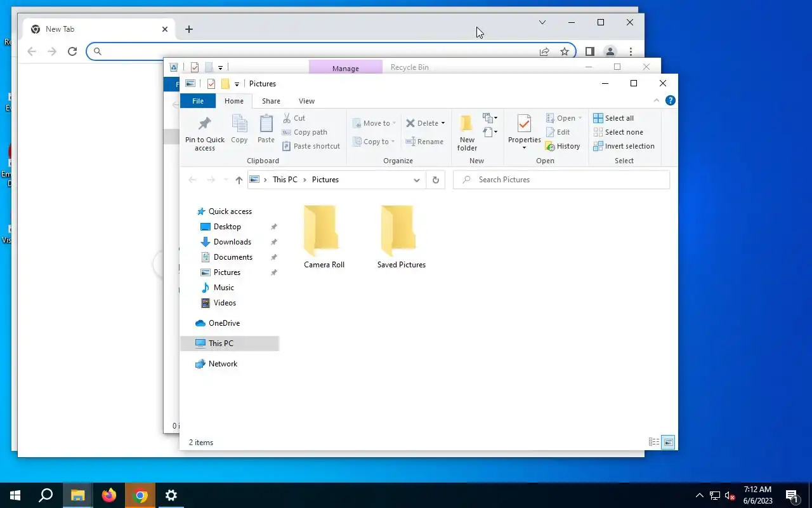The width and height of the screenshot is (812, 508).
Task: Go up one folder level
Action: (x=239, y=180)
